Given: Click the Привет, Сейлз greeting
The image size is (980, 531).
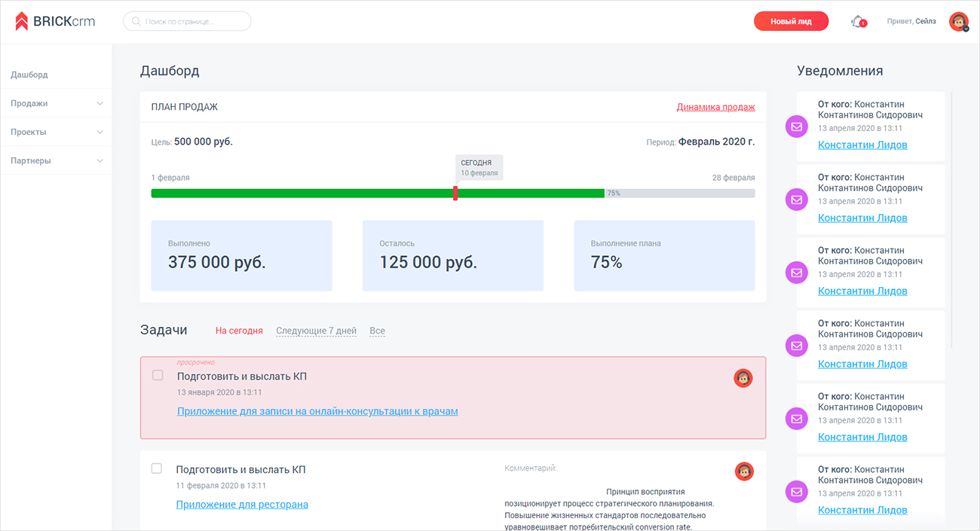Looking at the screenshot, I should pyautogui.click(x=911, y=21).
